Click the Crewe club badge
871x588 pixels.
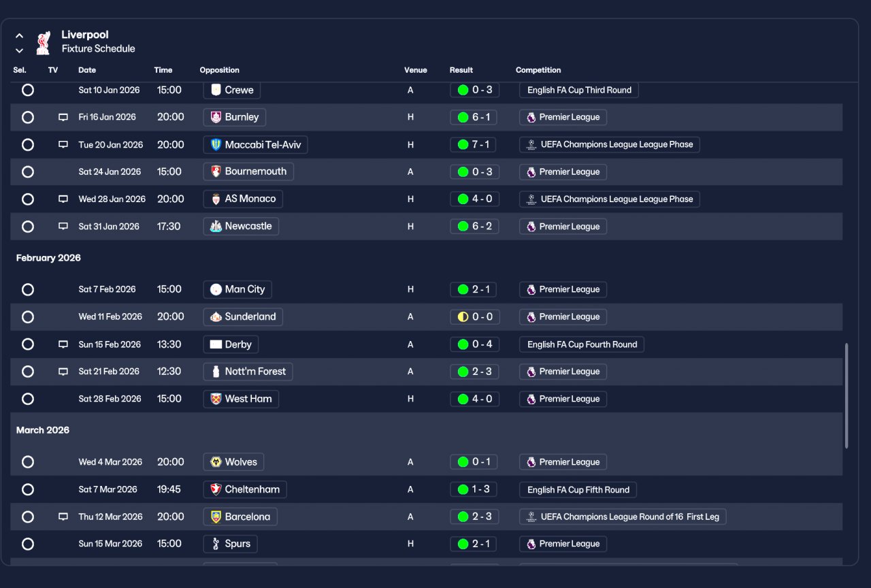[216, 90]
